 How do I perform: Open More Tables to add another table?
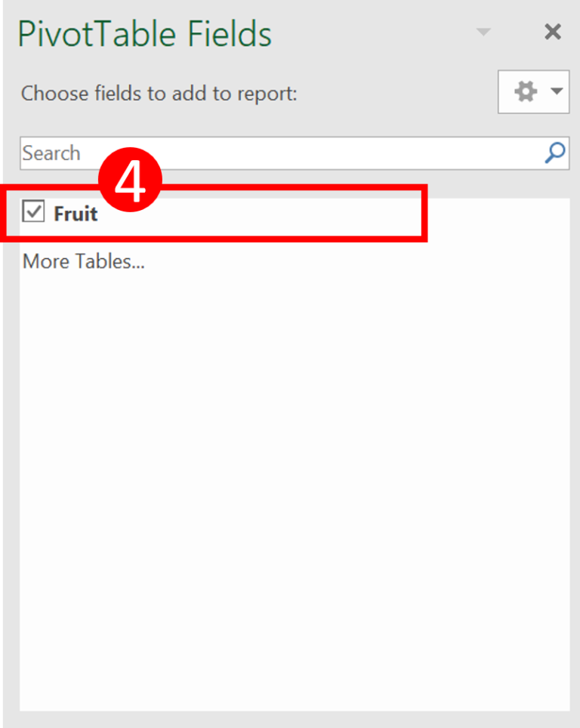[83, 261]
